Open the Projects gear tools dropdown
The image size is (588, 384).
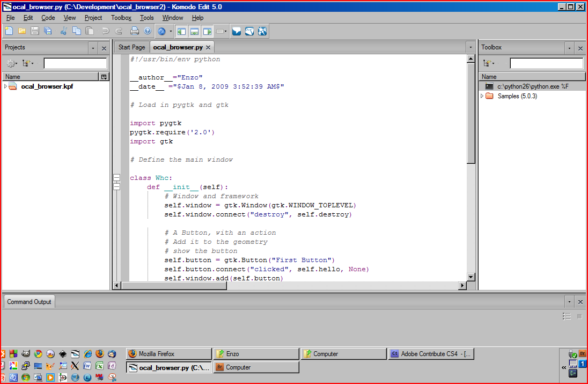[12, 63]
